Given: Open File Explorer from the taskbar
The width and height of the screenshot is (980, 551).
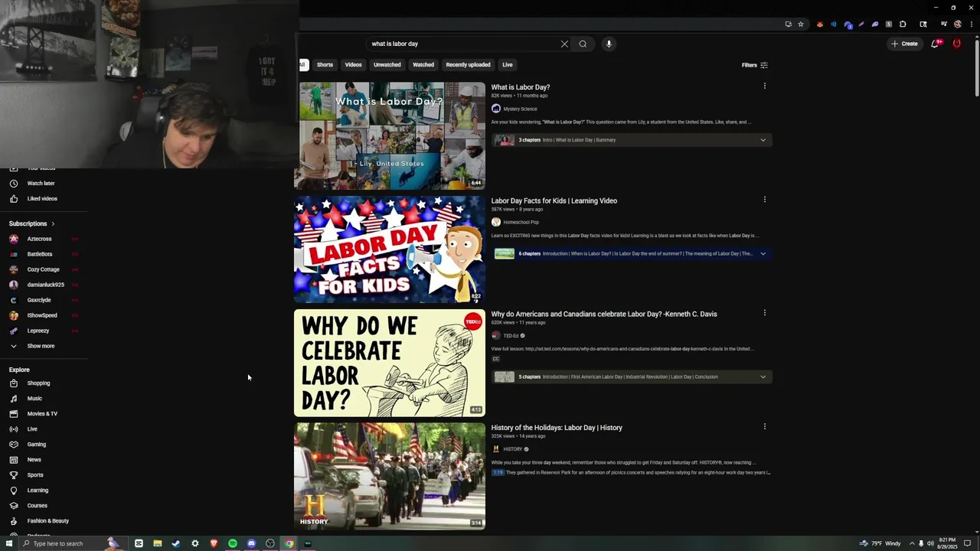Looking at the screenshot, I should tap(157, 543).
